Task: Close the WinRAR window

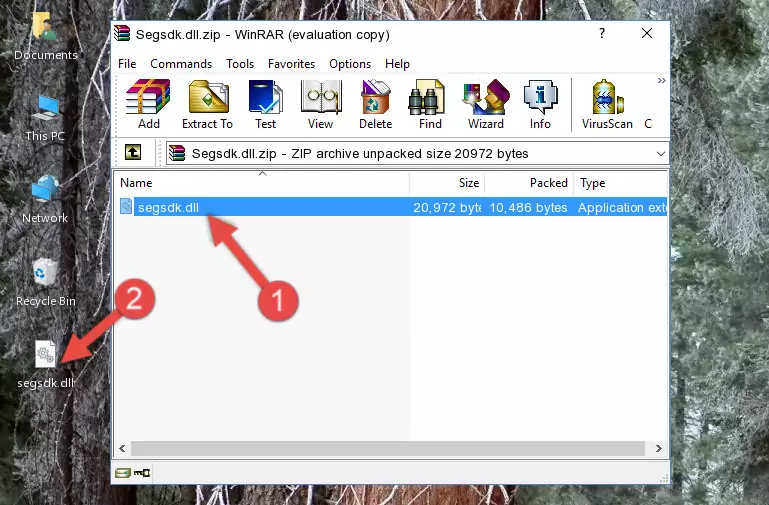Action: (x=647, y=33)
